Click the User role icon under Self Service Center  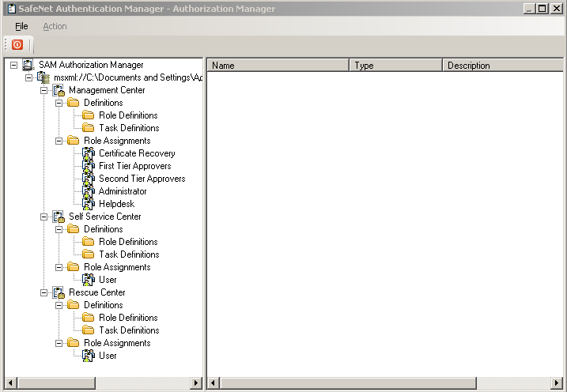(x=89, y=280)
